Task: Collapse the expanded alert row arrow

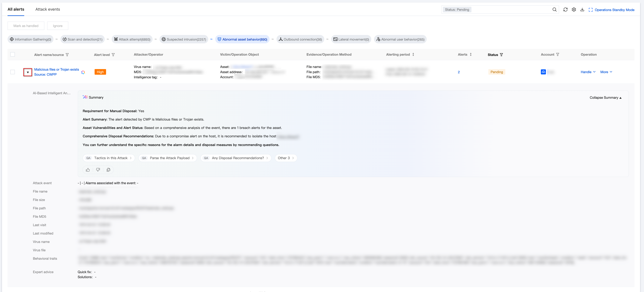Action: (x=28, y=72)
